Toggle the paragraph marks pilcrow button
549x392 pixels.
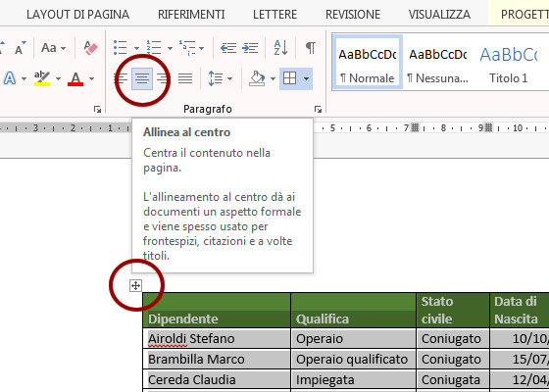(311, 47)
